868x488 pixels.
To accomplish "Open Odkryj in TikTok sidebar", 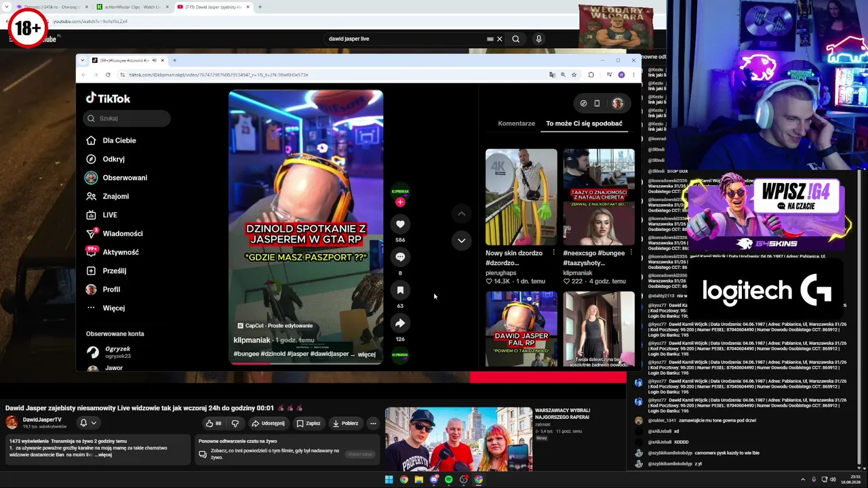I will tap(113, 159).
